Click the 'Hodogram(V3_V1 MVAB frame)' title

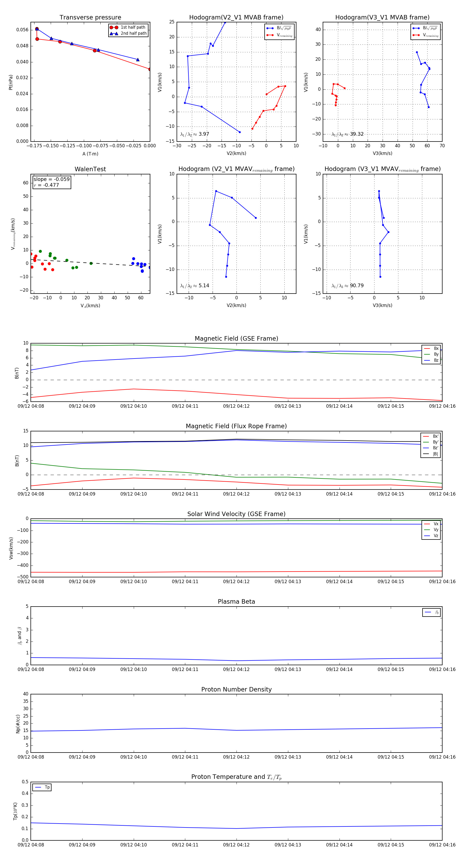click(x=382, y=17)
